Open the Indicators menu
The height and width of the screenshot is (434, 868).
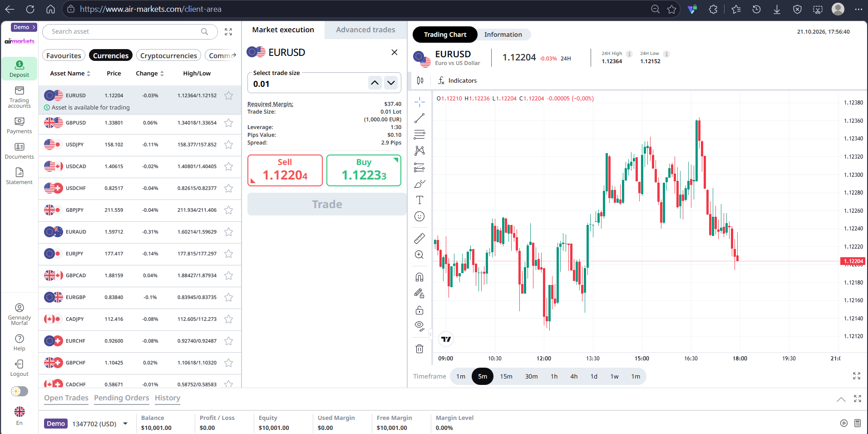(x=457, y=80)
